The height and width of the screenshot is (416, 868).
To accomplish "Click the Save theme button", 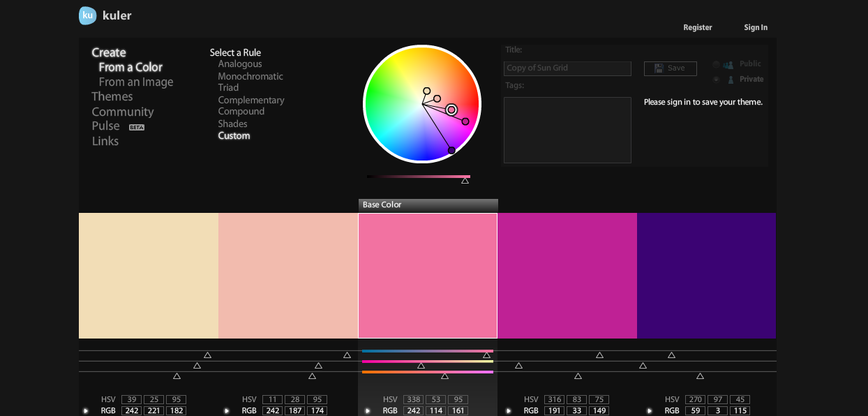I will (x=670, y=68).
